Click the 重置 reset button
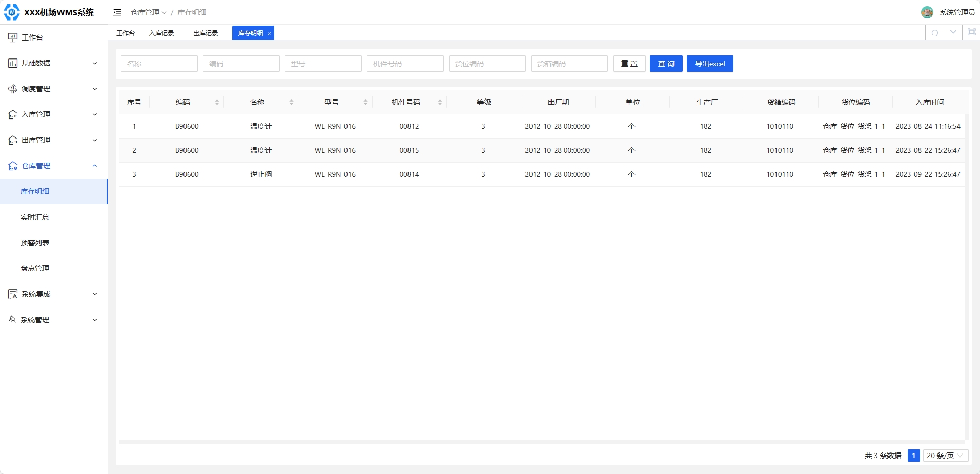 coord(629,64)
